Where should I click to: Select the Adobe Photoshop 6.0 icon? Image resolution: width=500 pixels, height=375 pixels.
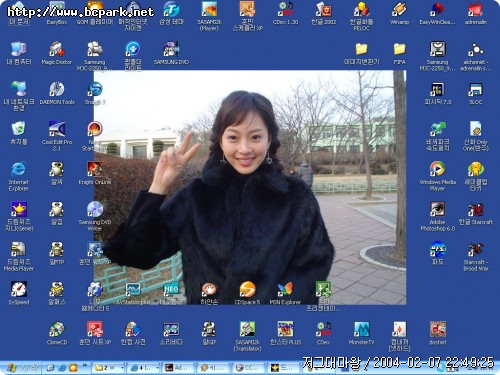437,216
